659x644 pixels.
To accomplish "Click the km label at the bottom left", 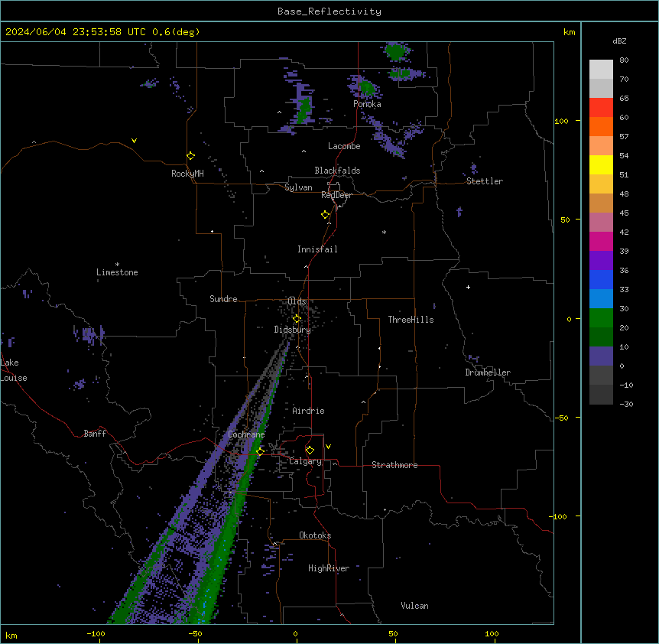I will click(x=11, y=635).
